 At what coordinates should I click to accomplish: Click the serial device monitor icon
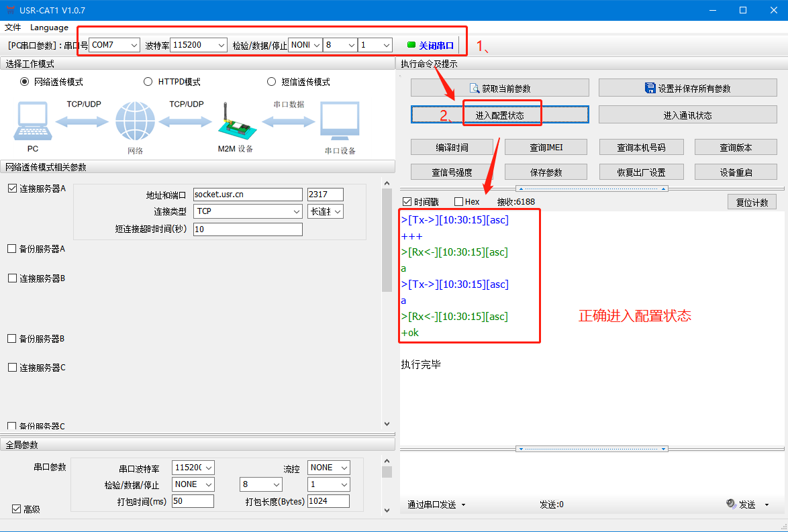340,121
